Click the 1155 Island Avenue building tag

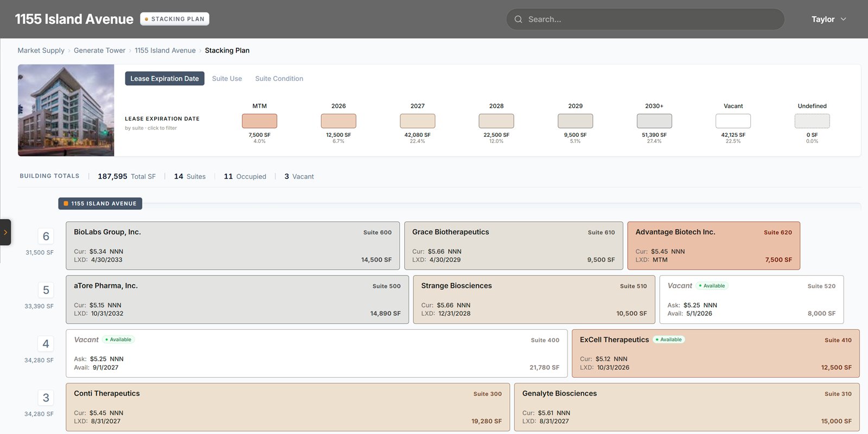pos(100,203)
